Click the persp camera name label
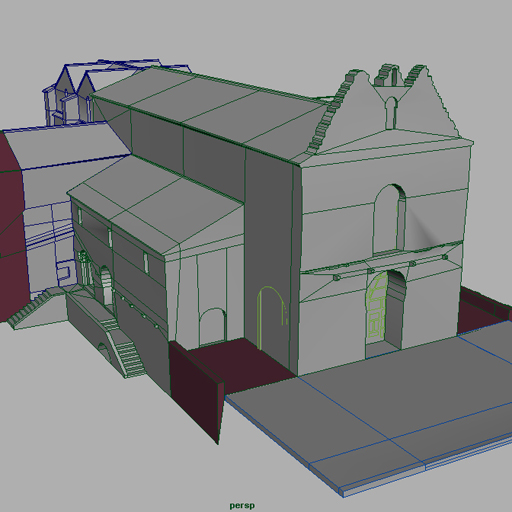The width and height of the screenshot is (512, 512). [x=242, y=505]
